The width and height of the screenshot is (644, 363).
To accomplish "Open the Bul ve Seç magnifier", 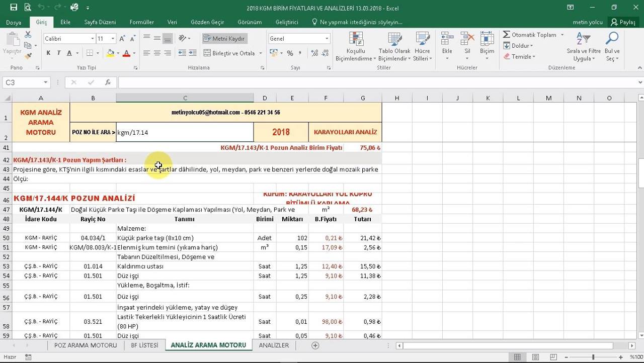I will tap(612, 39).
